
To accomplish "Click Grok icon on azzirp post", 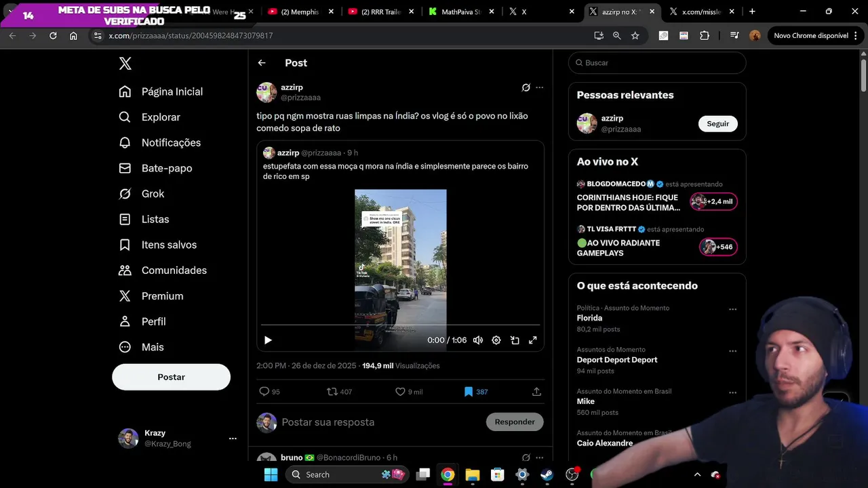I will click(x=526, y=87).
